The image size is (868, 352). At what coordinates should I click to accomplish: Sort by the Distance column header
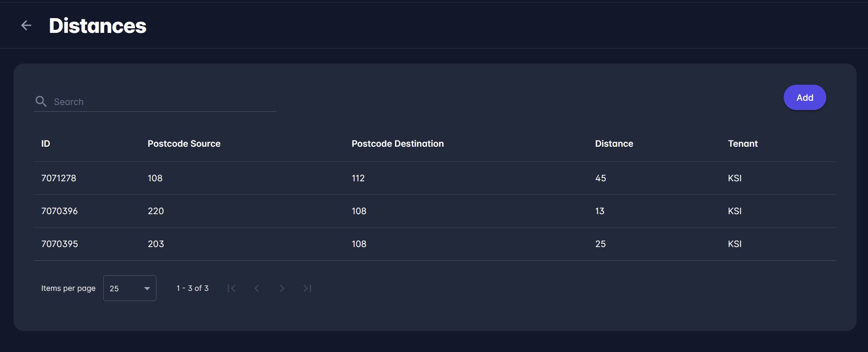point(614,144)
